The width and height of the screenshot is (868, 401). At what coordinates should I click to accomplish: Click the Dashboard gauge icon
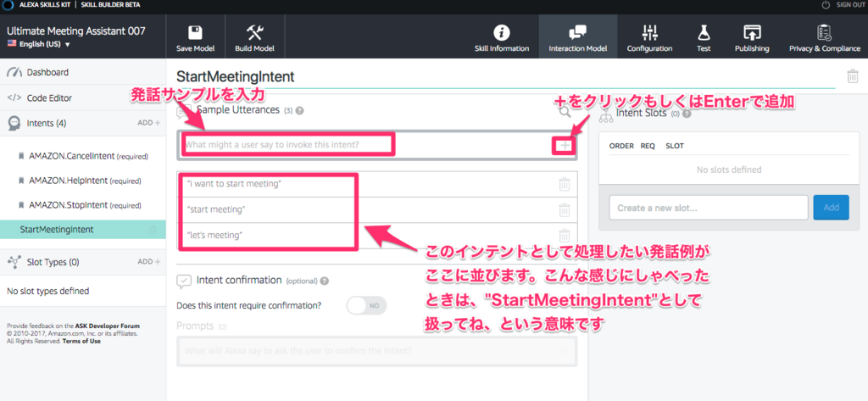(x=15, y=72)
